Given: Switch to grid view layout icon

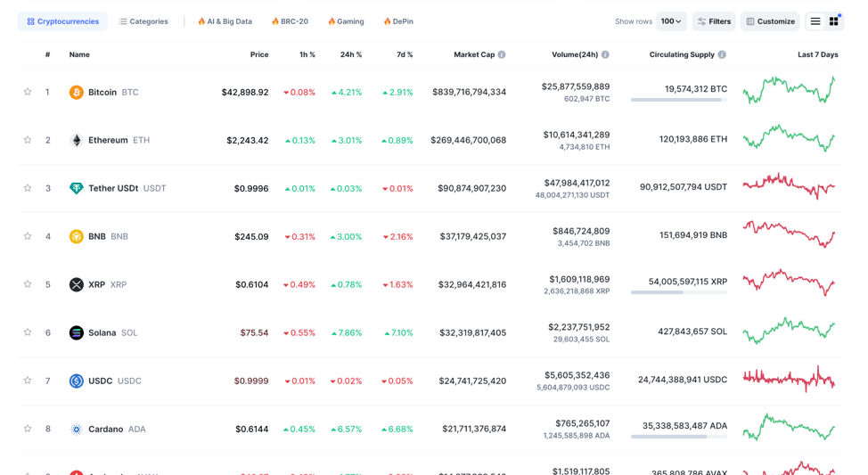Looking at the screenshot, I should tap(834, 21).
